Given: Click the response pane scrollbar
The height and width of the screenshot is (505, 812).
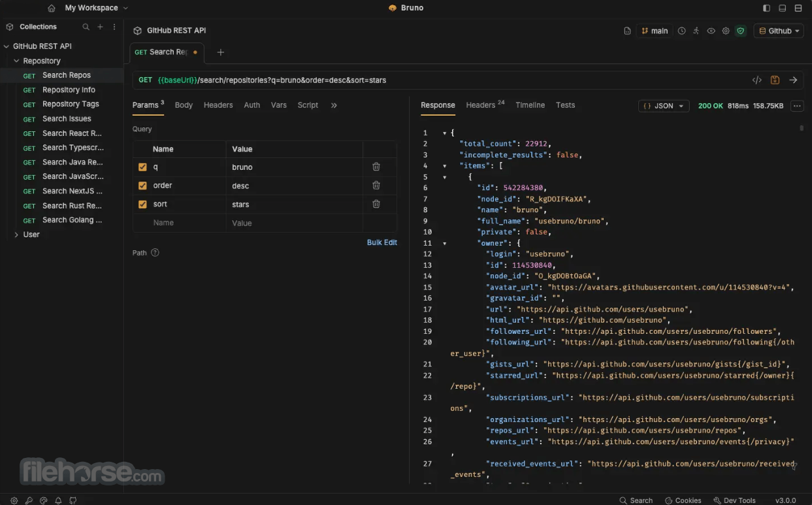Looking at the screenshot, I should 802,129.
